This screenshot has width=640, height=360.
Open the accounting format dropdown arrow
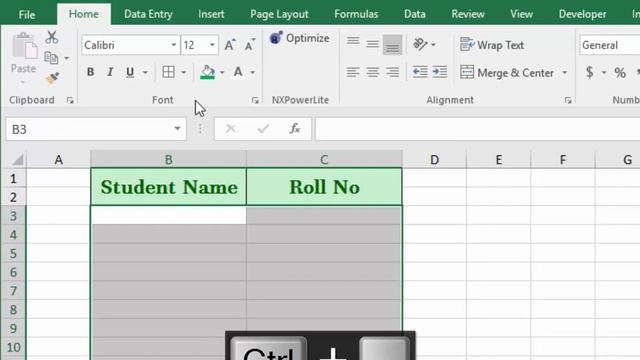tap(604, 73)
